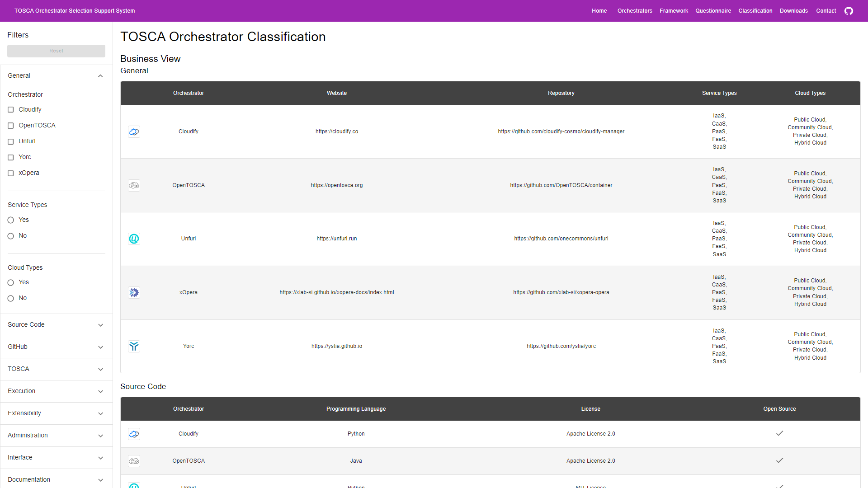Expand the Source Code filter section
868x488 pixels.
[100, 325]
